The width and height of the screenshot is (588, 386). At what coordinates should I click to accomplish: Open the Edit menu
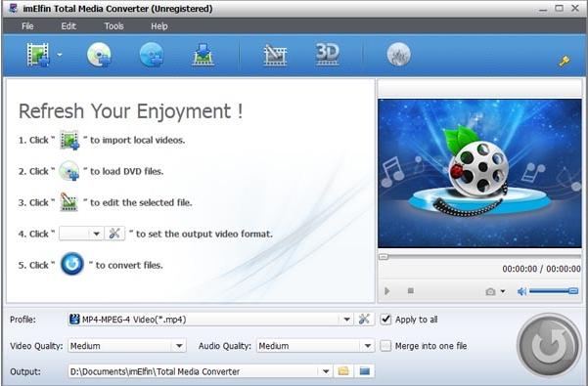[68, 26]
